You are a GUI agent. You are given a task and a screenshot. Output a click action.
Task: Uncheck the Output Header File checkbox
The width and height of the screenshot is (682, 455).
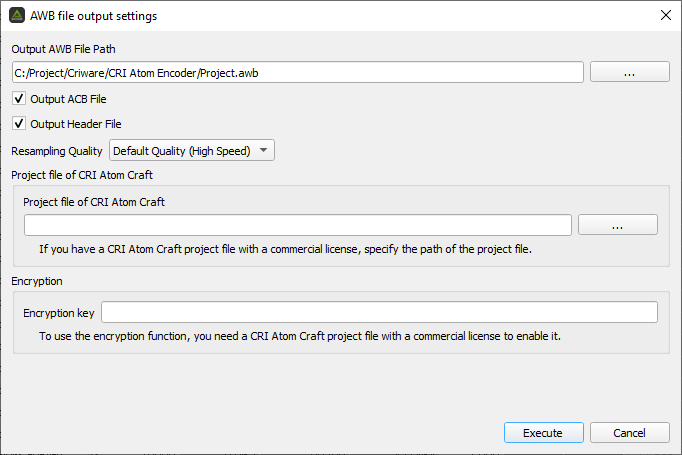[x=19, y=124]
